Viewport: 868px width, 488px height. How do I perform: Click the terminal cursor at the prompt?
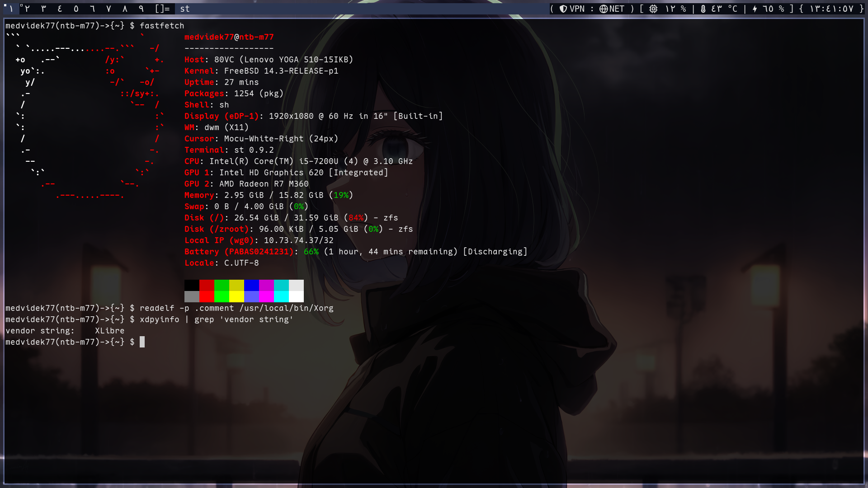[142, 342]
